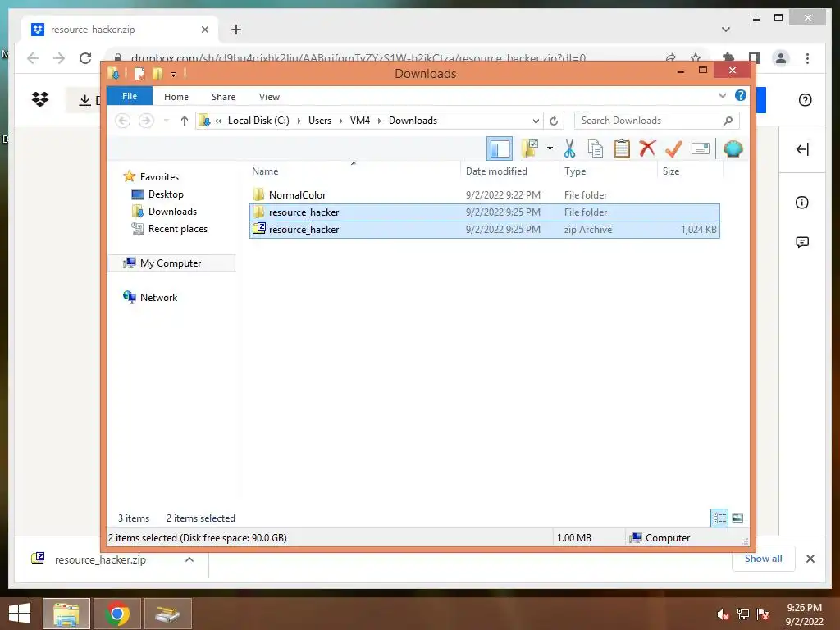
Task: Click Users breadcrumb in address bar
Action: point(320,121)
